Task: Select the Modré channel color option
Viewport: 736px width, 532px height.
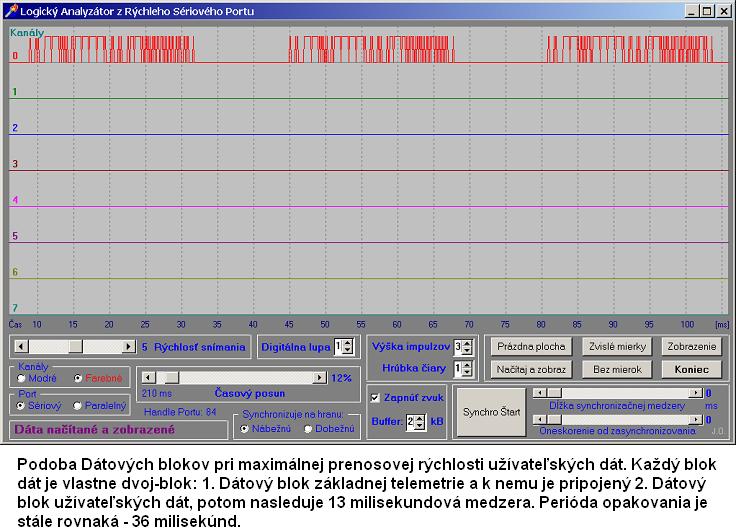Action: pos(23,378)
